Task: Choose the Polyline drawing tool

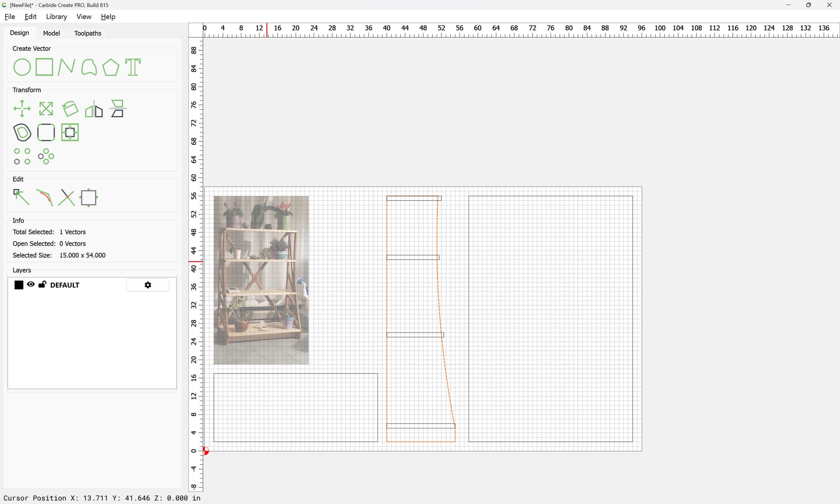Action: point(66,67)
